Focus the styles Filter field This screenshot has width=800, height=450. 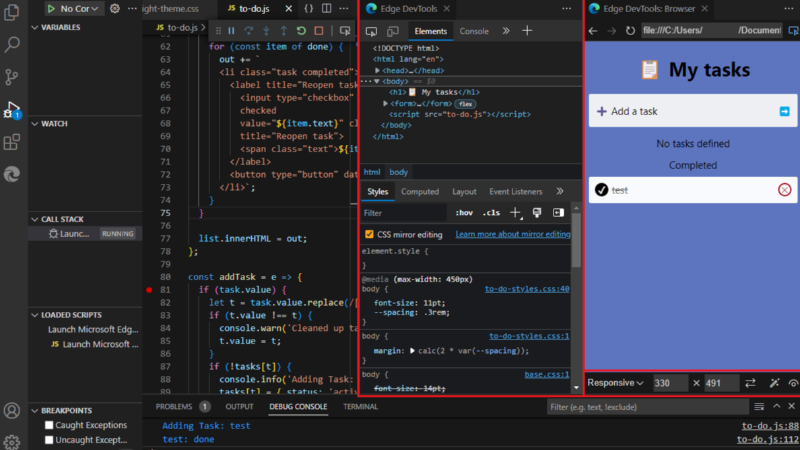click(x=405, y=213)
